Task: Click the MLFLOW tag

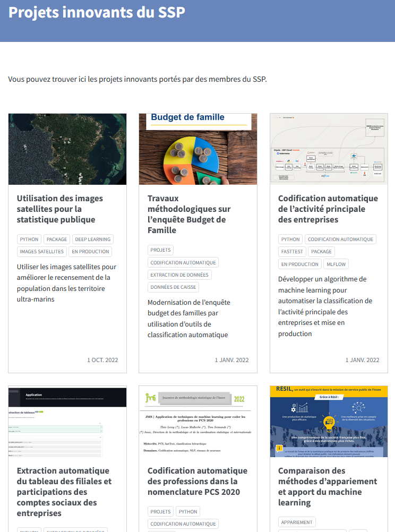Action: (337, 264)
